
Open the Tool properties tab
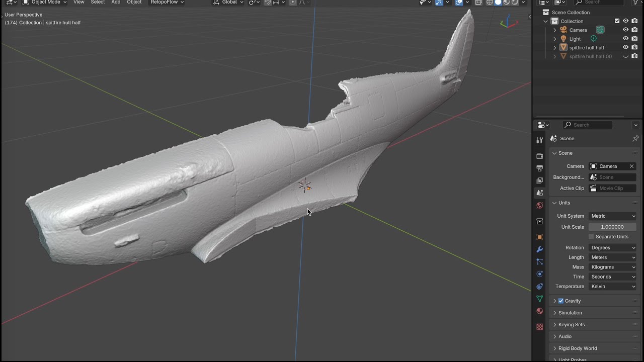tap(539, 140)
